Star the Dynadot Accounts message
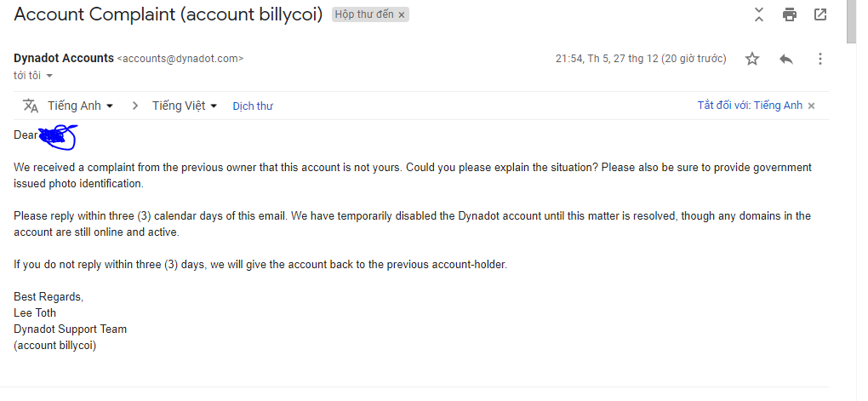868x401 pixels. 752,59
